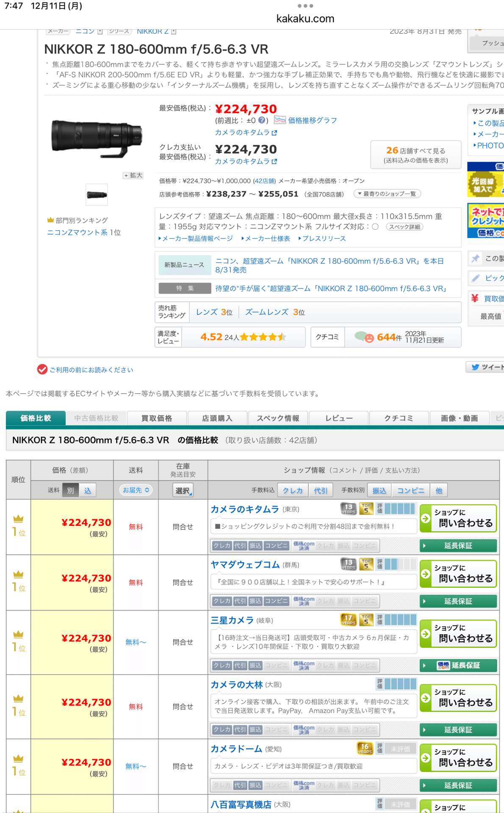Screen dimensions: 504x813
Task: Switch to the 店頭購入 tab
Action: [x=217, y=418]
